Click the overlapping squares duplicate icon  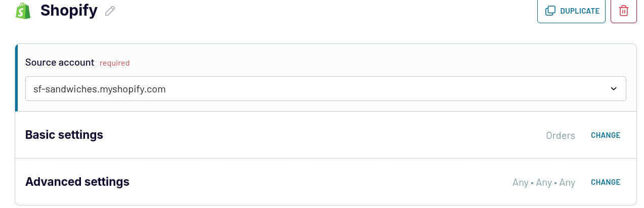tap(549, 11)
